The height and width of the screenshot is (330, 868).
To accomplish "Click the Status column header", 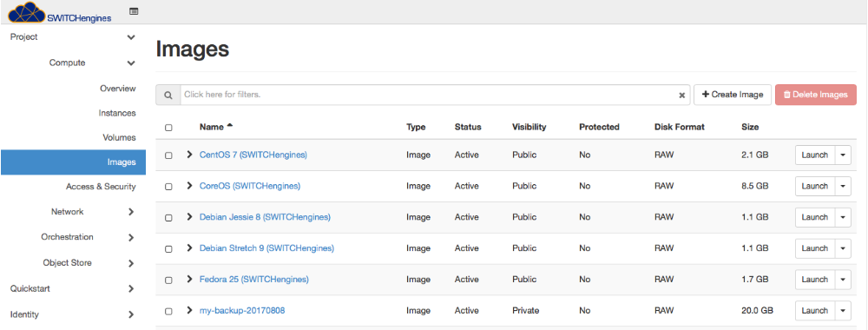I will 468,127.
